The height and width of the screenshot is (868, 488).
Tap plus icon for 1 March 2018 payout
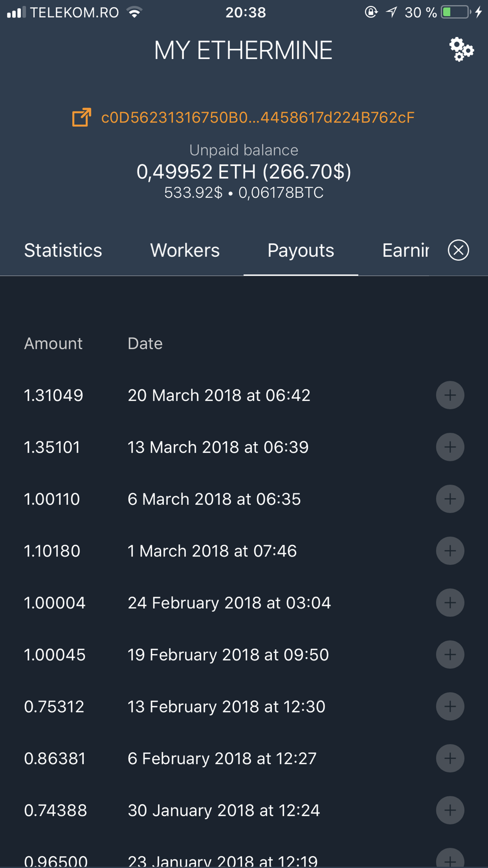click(x=450, y=551)
